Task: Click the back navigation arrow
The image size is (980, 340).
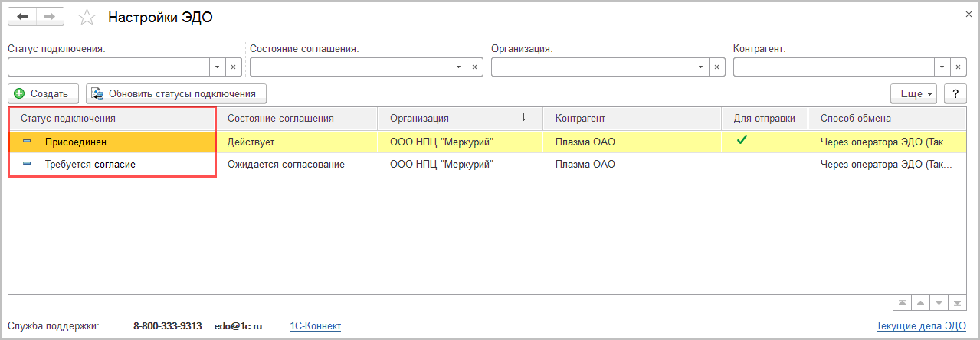Action: [x=22, y=16]
